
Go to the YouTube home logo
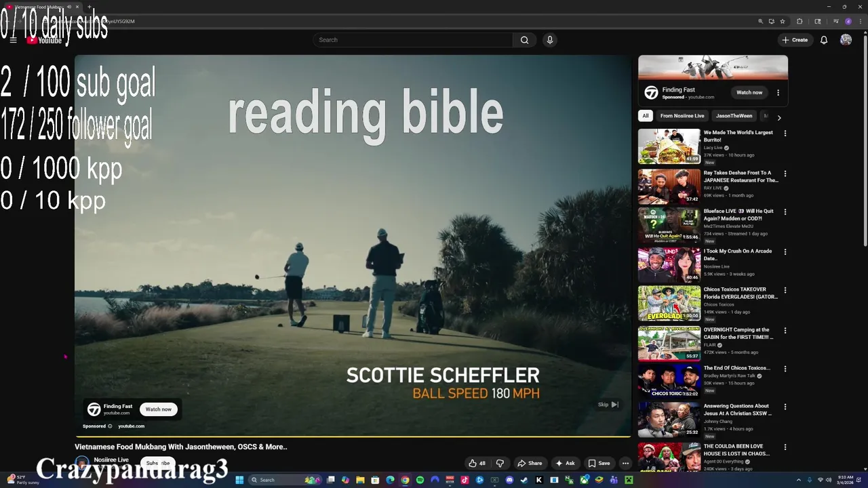coord(44,40)
